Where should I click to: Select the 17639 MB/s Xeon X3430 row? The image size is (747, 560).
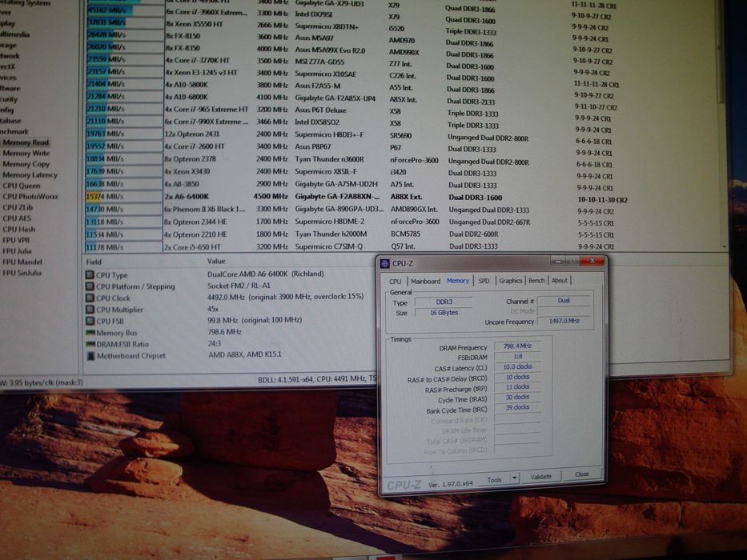(350, 171)
